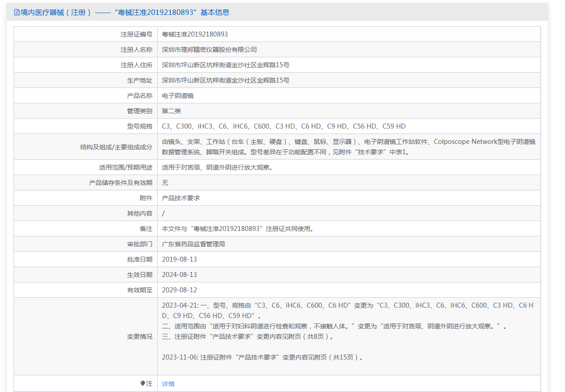Click the 适用范围/预期用途 label
565x392 pixels.
[x=126, y=167]
